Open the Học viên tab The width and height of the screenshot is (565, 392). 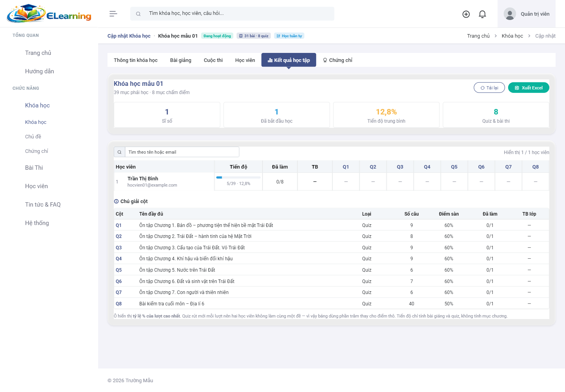point(245,60)
